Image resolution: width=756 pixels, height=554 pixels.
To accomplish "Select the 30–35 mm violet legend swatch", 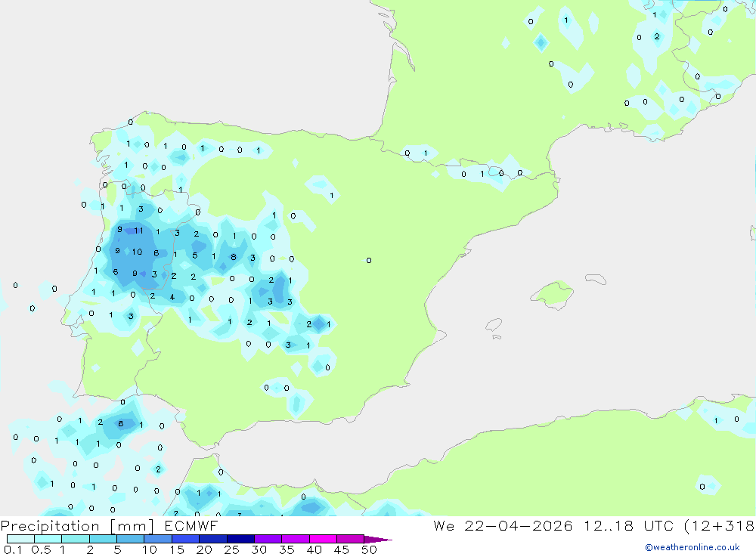I will 268,539.
